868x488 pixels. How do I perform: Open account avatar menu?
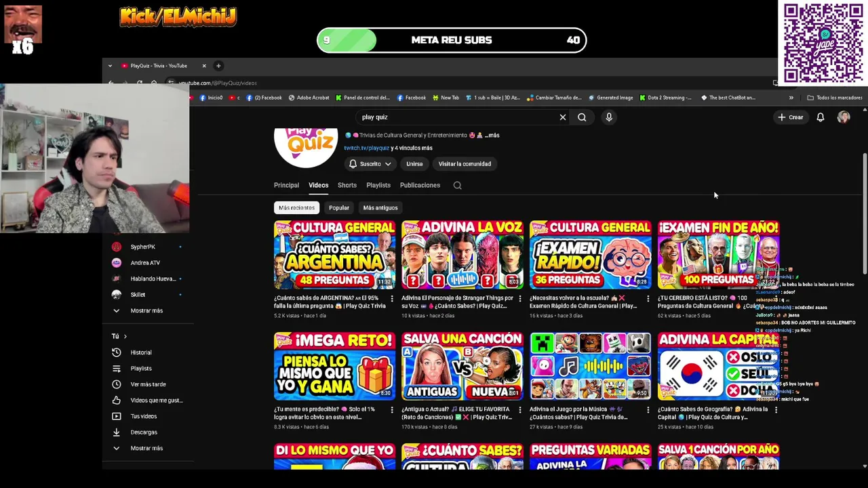[x=844, y=117]
